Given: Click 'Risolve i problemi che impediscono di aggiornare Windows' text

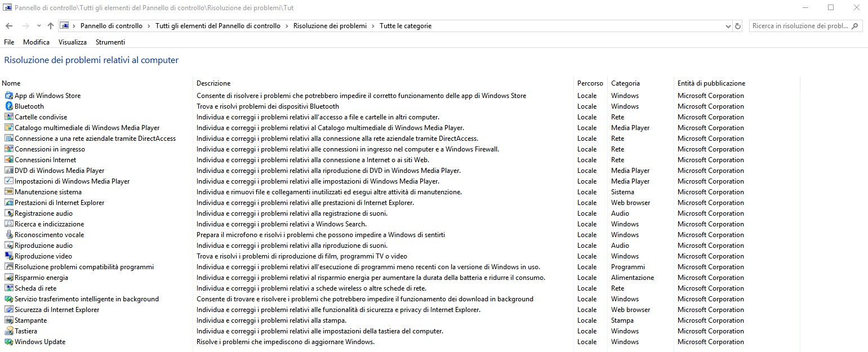Looking at the screenshot, I should [x=286, y=342].
